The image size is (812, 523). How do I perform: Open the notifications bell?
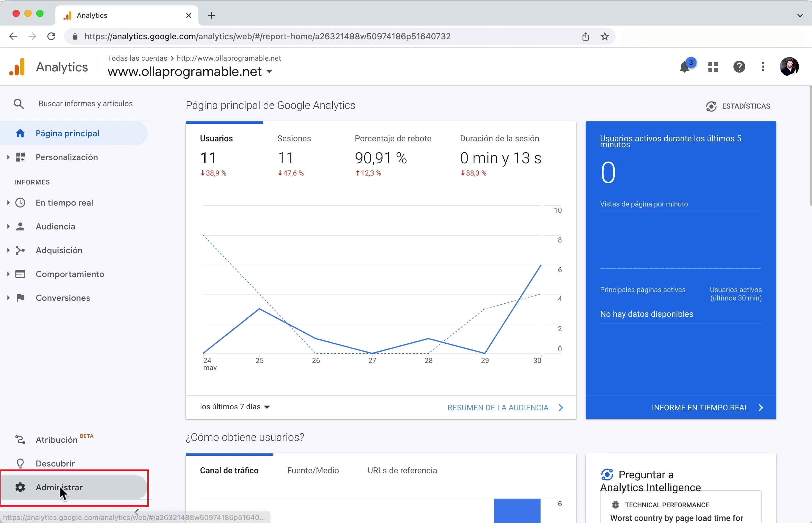pyautogui.click(x=685, y=67)
